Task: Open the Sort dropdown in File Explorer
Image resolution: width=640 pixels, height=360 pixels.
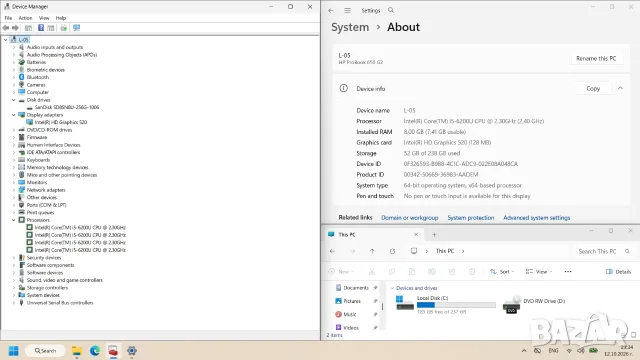Action: (x=502, y=272)
